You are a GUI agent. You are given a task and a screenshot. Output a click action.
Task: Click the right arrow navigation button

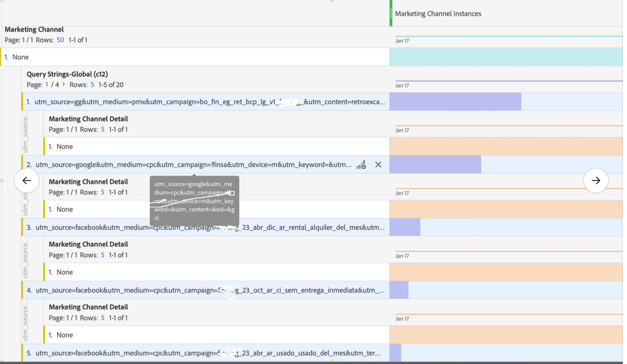tap(596, 180)
